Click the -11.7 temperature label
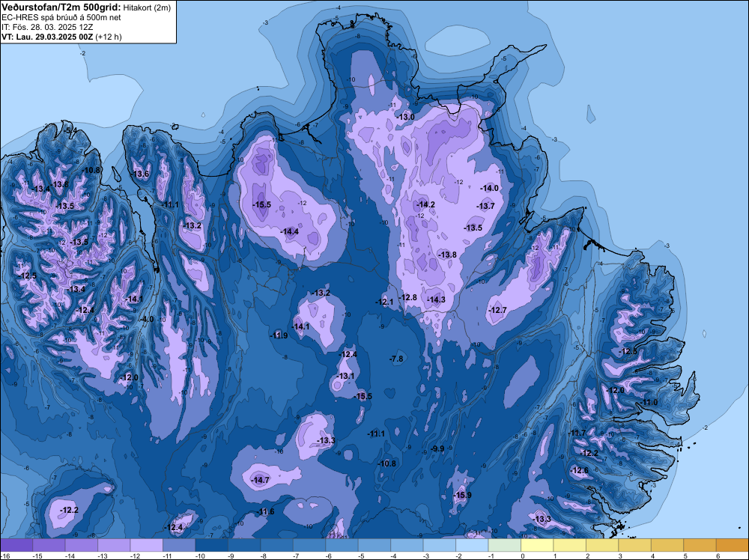 pyautogui.click(x=577, y=433)
